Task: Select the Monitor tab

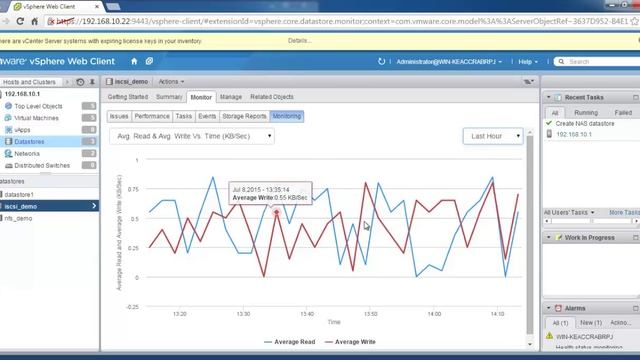Action: 201,97
